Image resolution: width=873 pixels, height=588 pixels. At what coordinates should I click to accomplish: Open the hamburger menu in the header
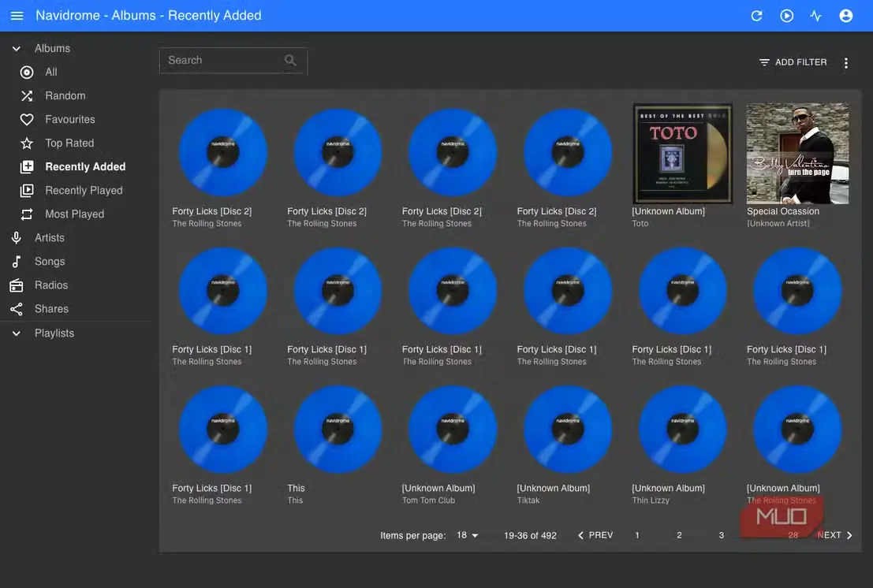pos(17,16)
